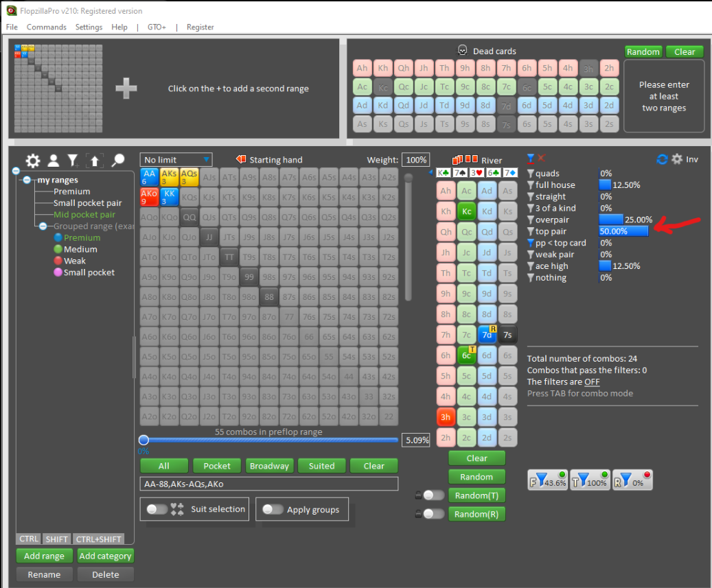
Task: Open the Register menu
Action: (x=200, y=27)
